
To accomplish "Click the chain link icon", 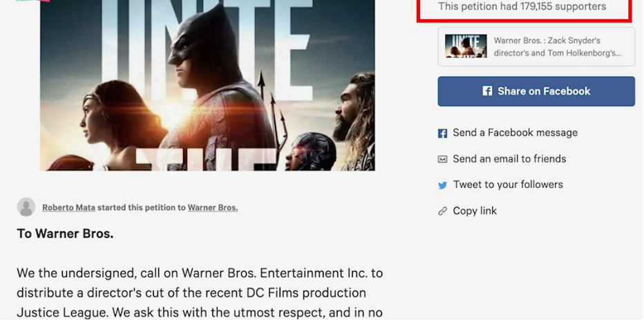I will [x=442, y=211].
